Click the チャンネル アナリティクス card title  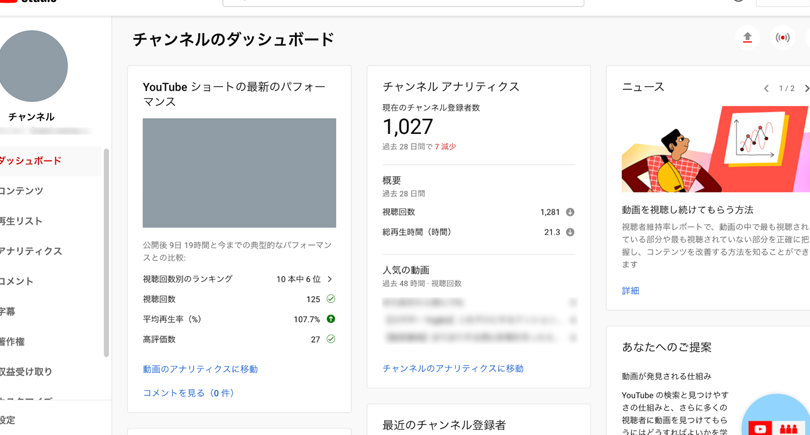click(450, 87)
